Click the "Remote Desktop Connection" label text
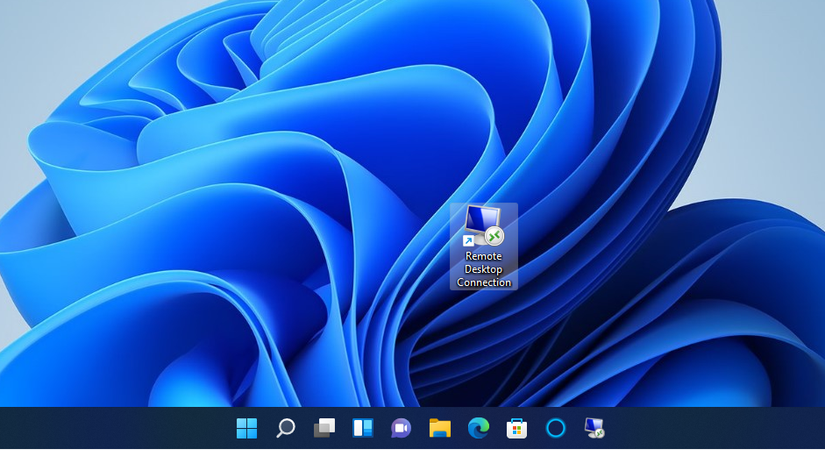This screenshot has height=450, width=825. point(484,269)
